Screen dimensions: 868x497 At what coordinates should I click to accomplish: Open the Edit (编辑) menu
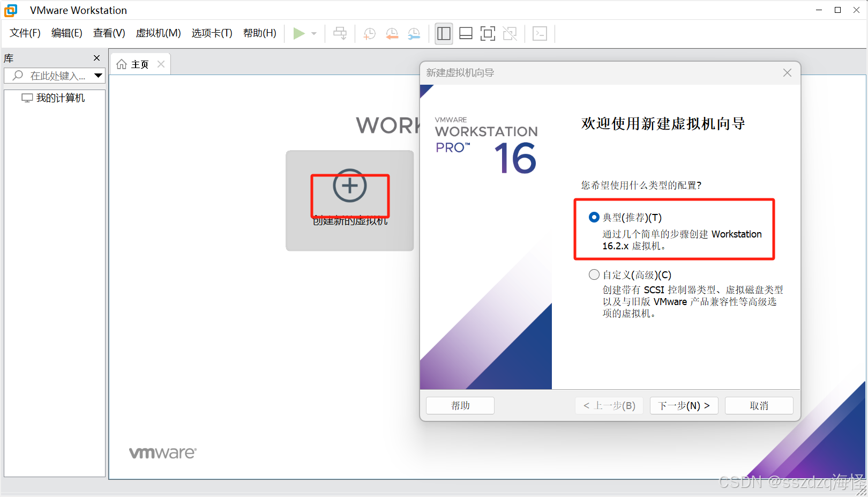[67, 33]
